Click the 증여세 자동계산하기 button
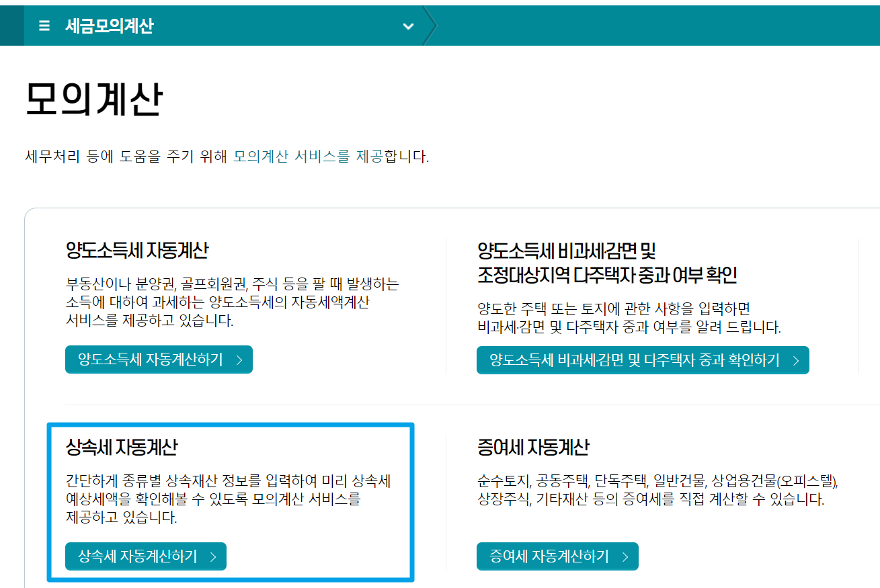880x588 pixels. [x=557, y=556]
